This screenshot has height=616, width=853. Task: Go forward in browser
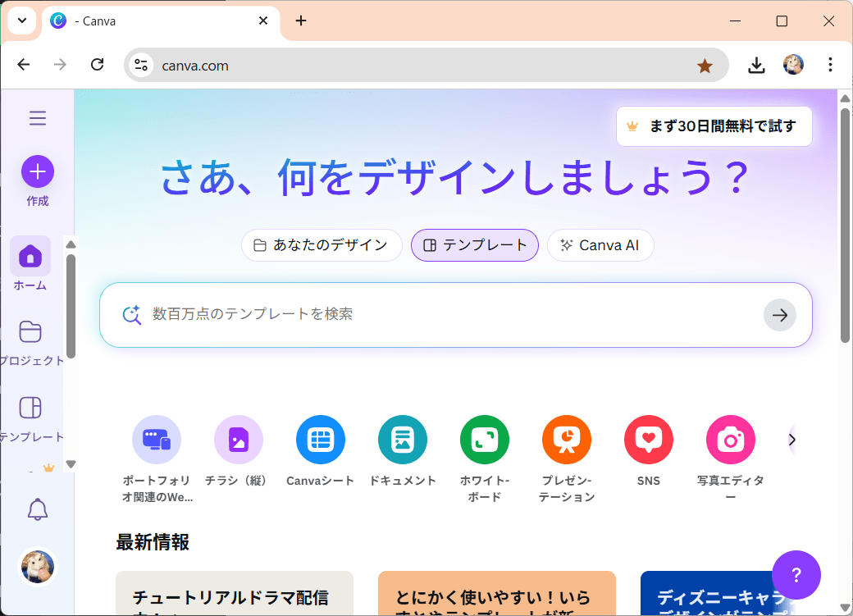(x=61, y=65)
